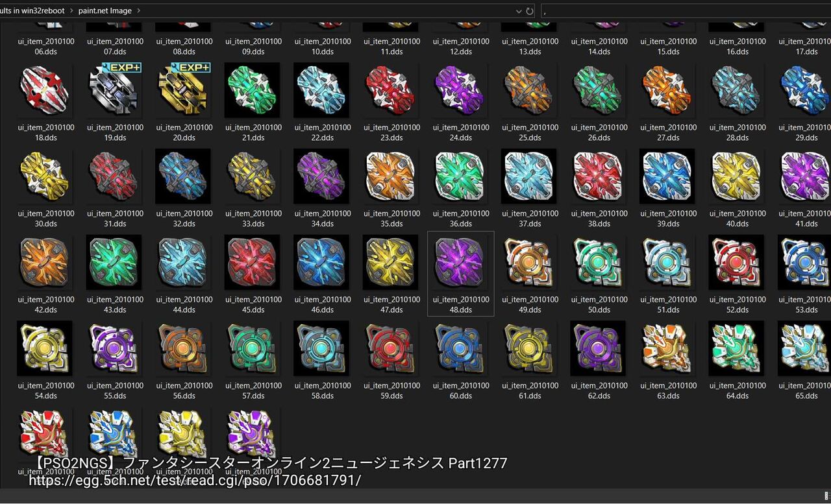Refresh the folder with the refresh button
Viewport: 831px width, 504px height.
[x=530, y=11]
